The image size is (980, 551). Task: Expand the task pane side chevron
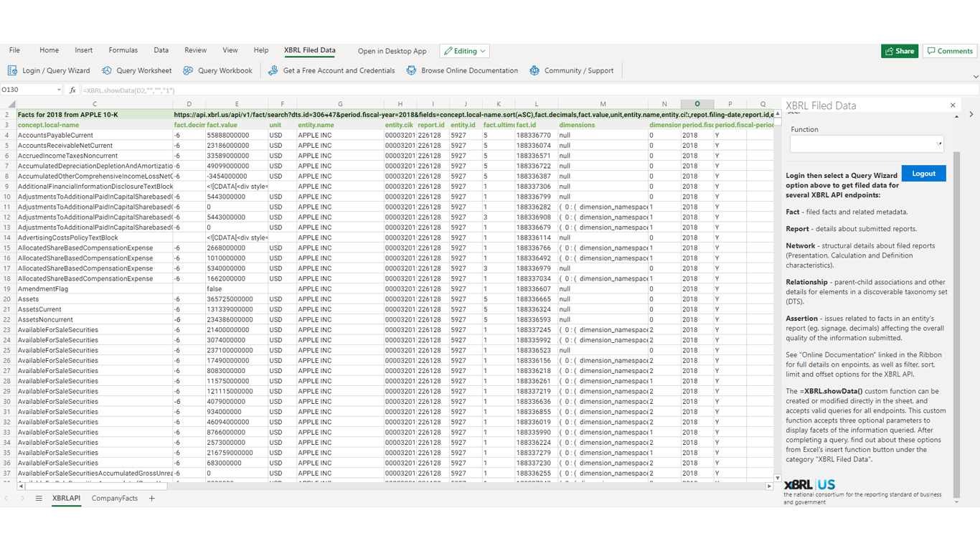click(x=971, y=114)
